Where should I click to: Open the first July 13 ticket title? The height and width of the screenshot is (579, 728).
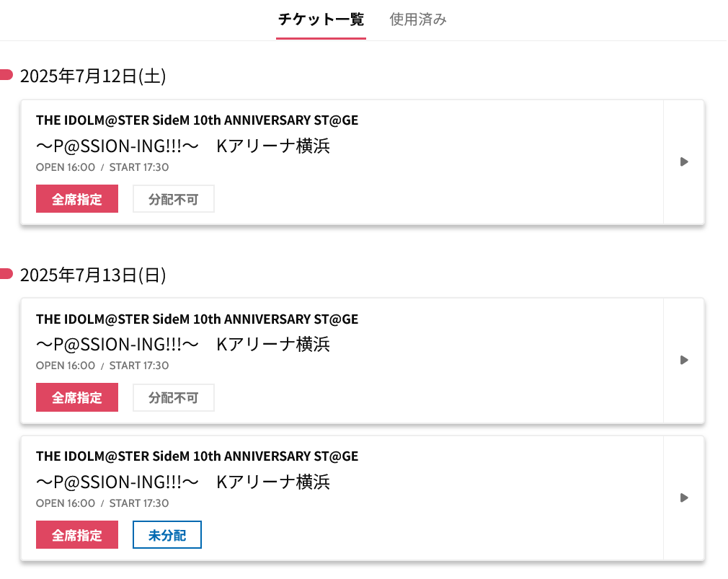pyautogui.click(x=197, y=319)
